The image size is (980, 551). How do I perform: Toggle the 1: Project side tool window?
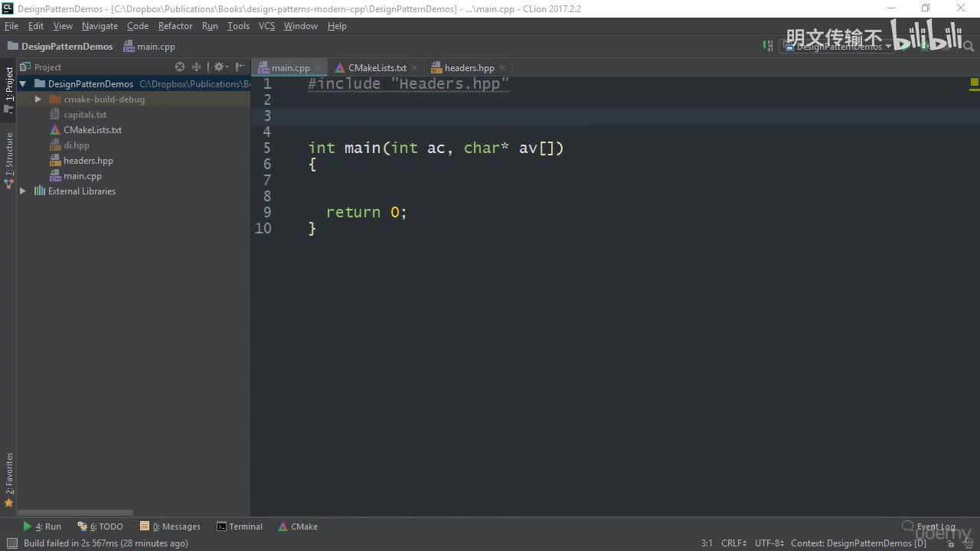coord(9,90)
